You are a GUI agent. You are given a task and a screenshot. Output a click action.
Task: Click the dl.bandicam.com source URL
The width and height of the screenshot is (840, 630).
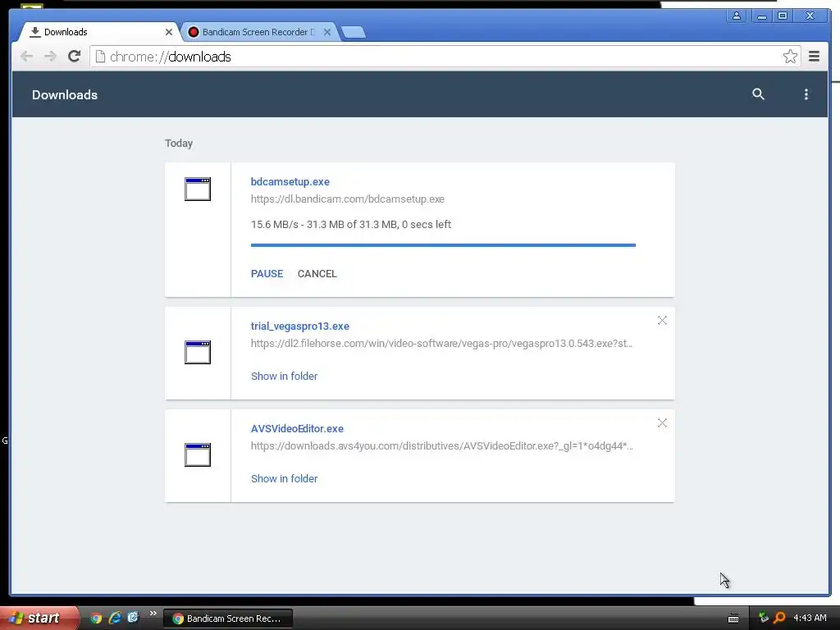pos(347,199)
